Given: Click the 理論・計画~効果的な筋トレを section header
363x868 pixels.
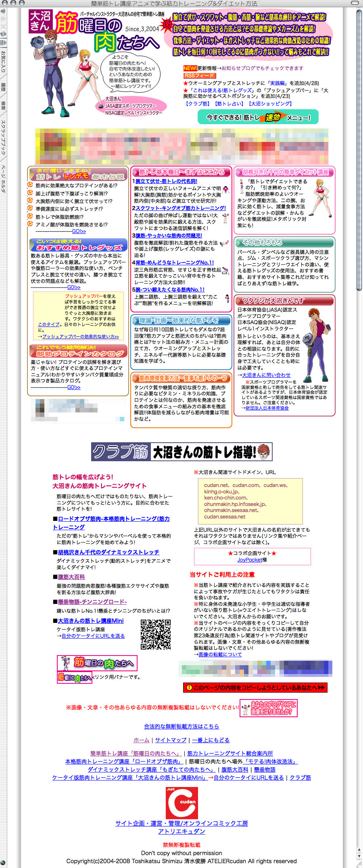Looking at the screenshot, I should [x=181, y=321].
